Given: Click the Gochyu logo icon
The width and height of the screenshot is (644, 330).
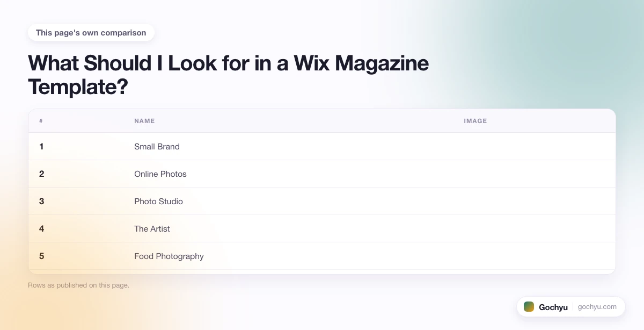Looking at the screenshot, I should 529,306.
